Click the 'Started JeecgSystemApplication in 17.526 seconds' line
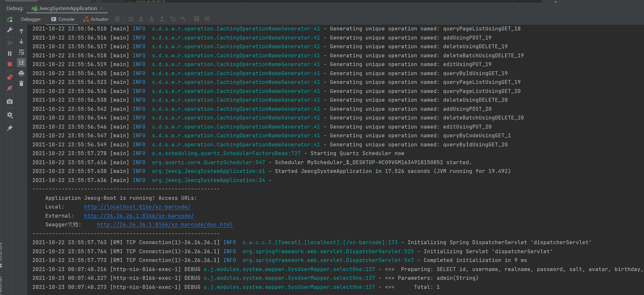 coord(271,171)
